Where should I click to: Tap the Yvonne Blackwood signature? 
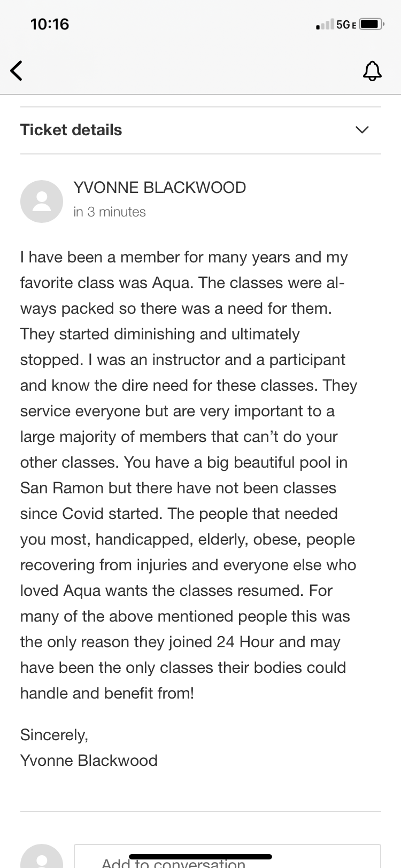point(89,761)
